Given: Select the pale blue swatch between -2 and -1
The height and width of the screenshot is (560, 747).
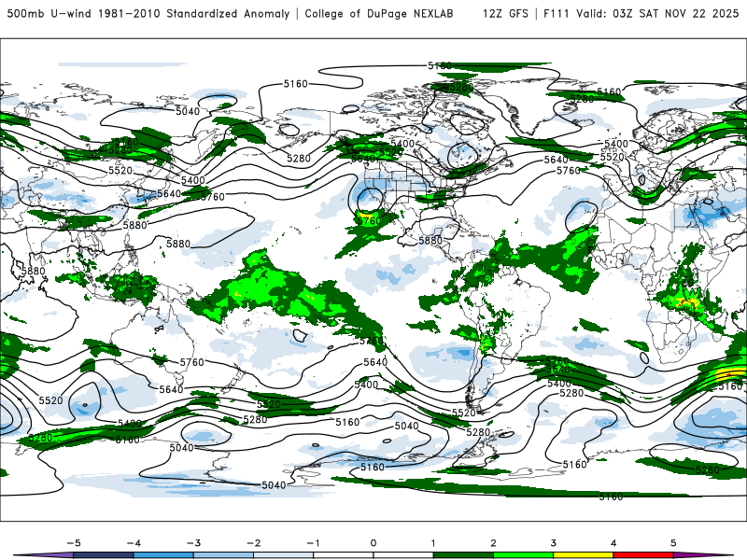Looking at the screenshot, I should 284,555.
